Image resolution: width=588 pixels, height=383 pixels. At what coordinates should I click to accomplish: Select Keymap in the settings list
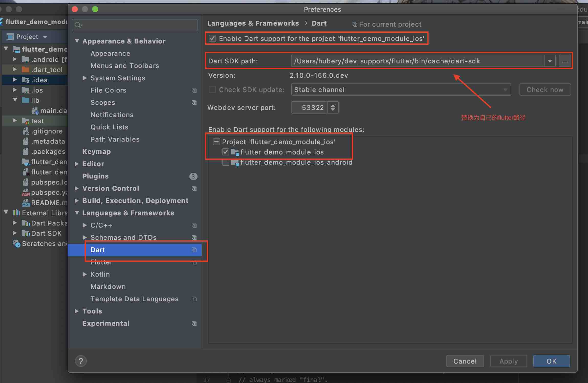tap(96, 152)
